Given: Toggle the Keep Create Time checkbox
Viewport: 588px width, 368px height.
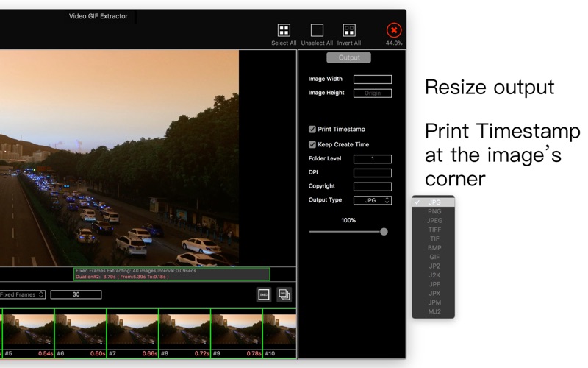Looking at the screenshot, I should click(312, 144).
